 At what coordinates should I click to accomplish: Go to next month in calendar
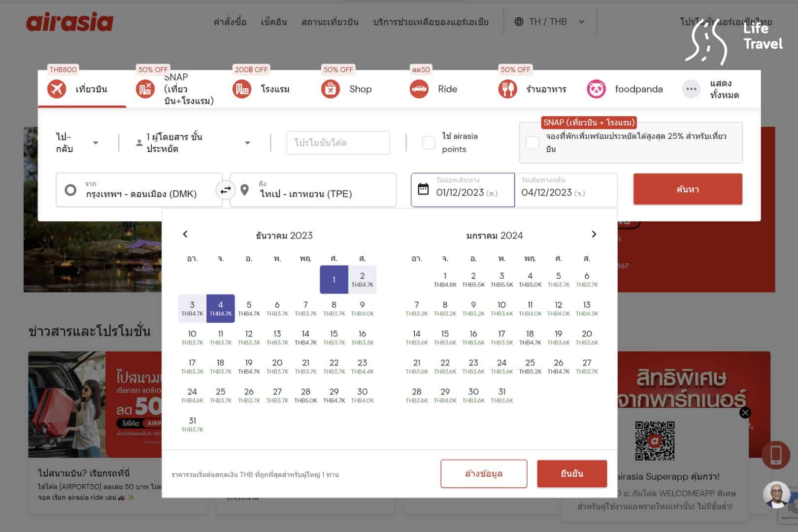point(594,234)
